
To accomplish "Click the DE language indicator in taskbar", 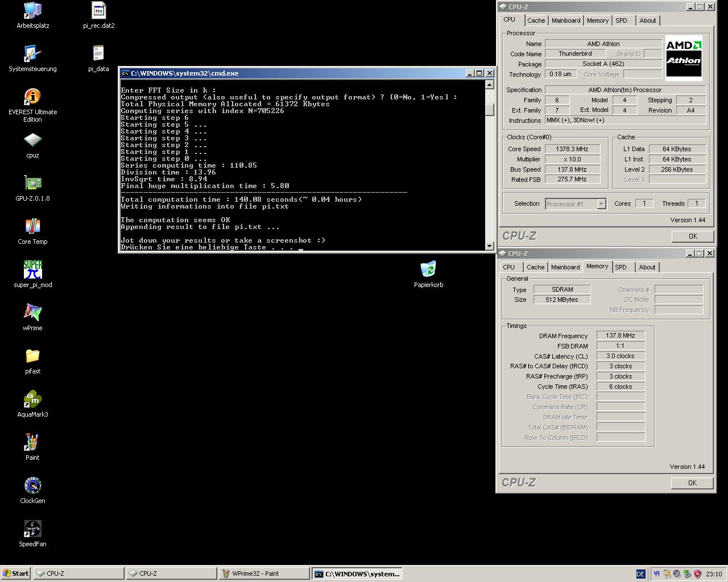I will coord(640,574).
